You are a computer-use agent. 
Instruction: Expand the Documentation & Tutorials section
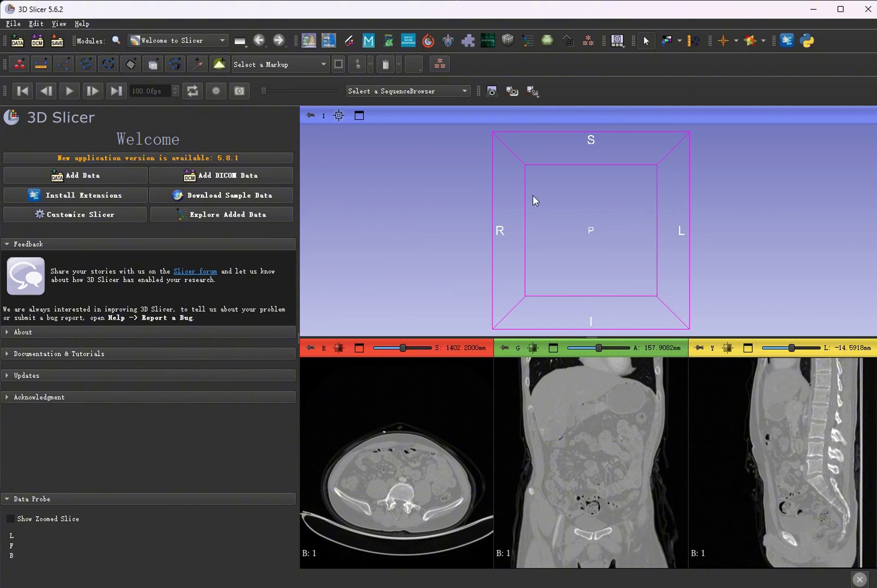point(148,354)
